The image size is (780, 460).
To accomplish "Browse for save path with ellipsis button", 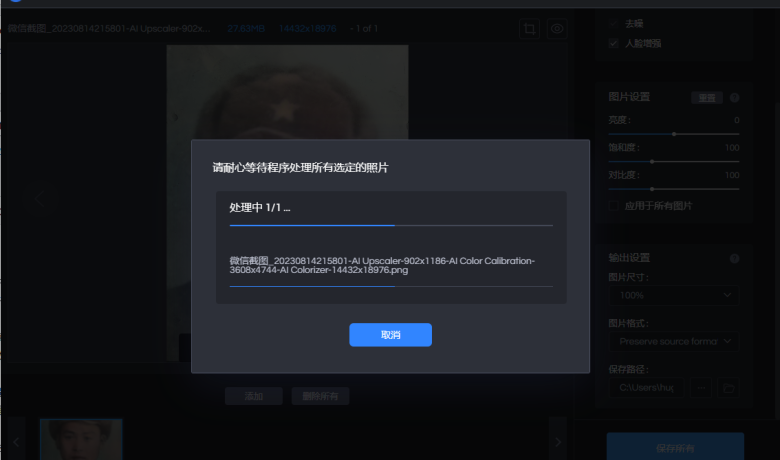I will (701, 387).
